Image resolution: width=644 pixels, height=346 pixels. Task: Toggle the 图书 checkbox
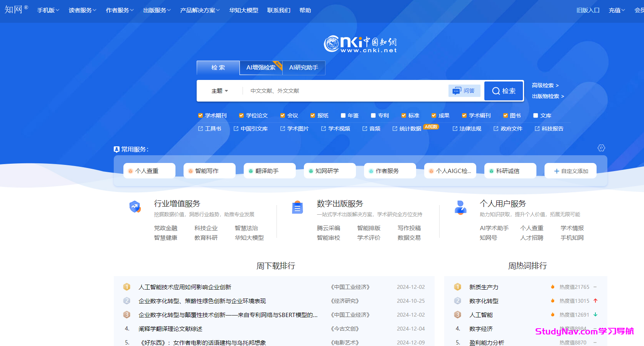pyautogui.click(x=506, y=115)
